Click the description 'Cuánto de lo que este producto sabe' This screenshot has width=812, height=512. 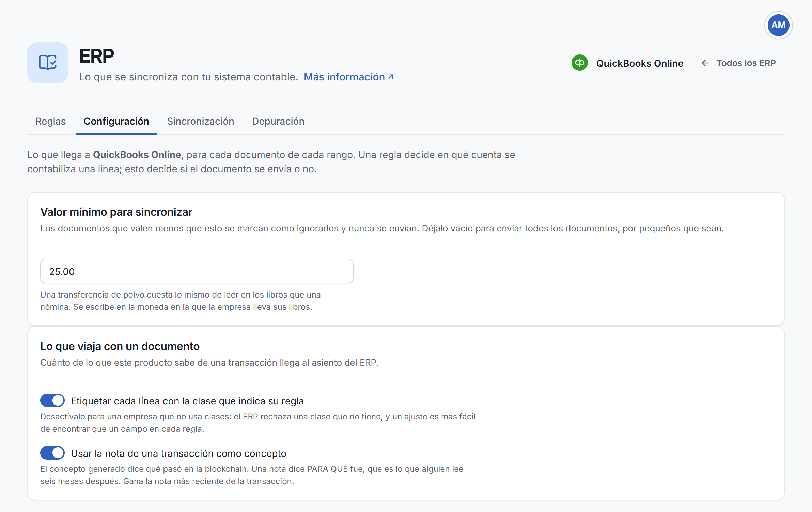coord(209,363)
